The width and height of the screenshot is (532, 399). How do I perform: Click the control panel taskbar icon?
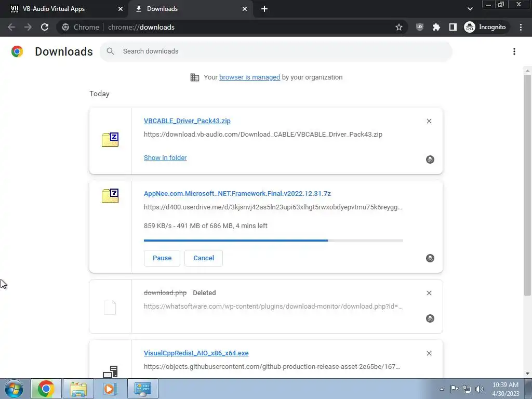point(142,389)
